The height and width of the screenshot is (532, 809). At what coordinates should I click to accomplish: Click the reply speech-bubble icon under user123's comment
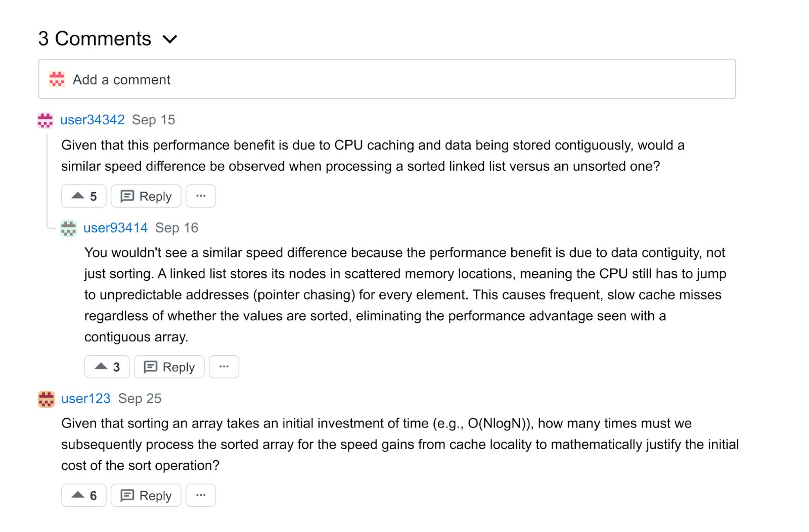pos(127,496)
